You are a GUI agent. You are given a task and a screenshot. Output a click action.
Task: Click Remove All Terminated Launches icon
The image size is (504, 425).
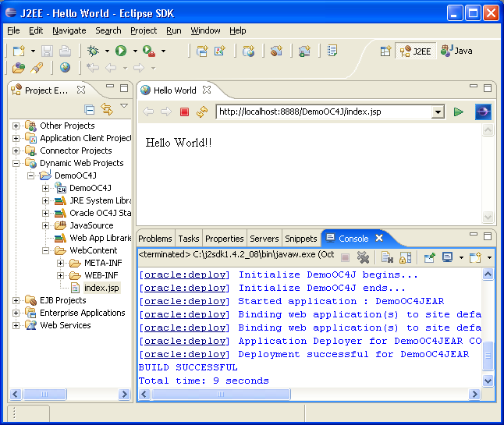pos(363,257)
